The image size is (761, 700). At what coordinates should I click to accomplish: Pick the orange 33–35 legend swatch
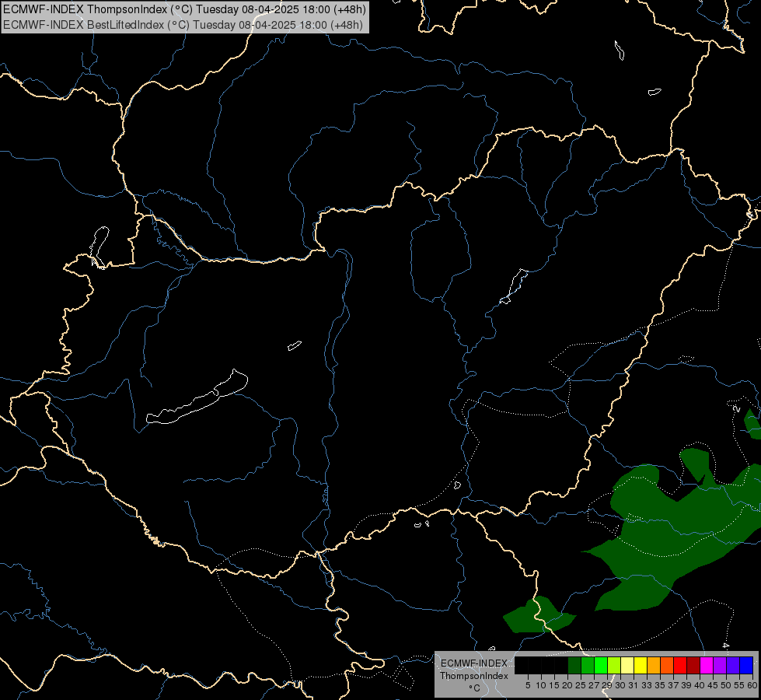pos(654,665)
